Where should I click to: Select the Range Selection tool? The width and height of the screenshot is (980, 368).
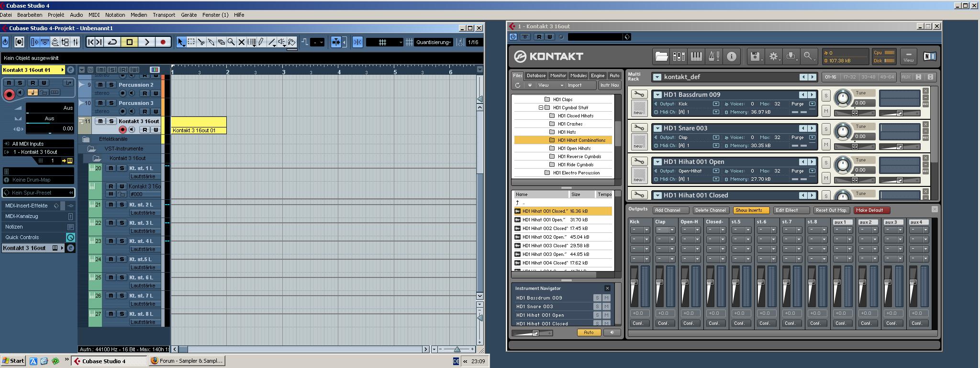191,42
